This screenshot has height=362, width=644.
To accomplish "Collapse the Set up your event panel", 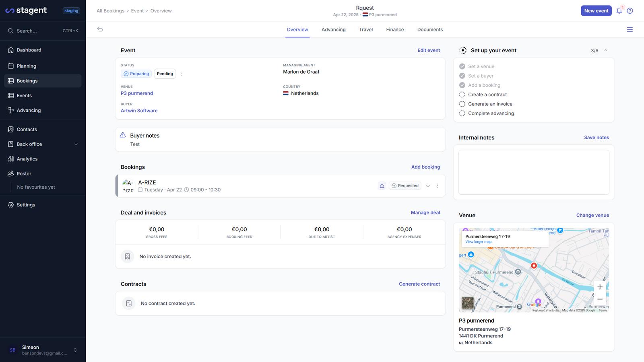I will 606,50.
